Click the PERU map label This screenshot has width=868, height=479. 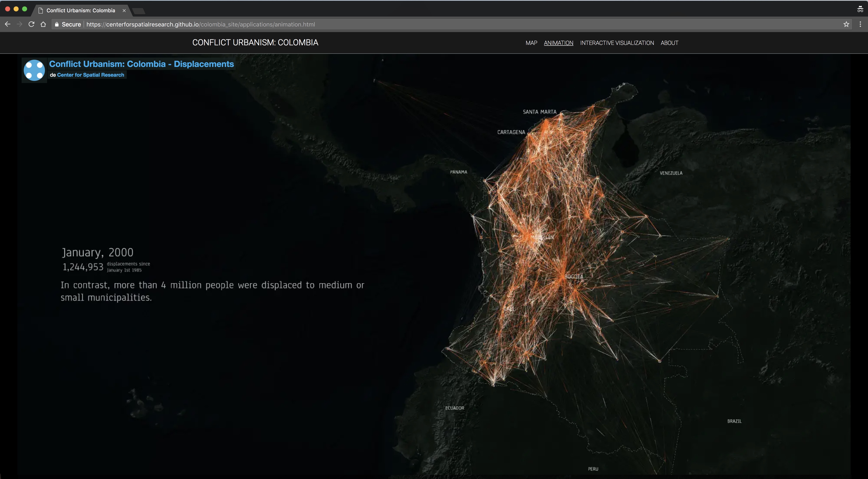pos(593,469)
